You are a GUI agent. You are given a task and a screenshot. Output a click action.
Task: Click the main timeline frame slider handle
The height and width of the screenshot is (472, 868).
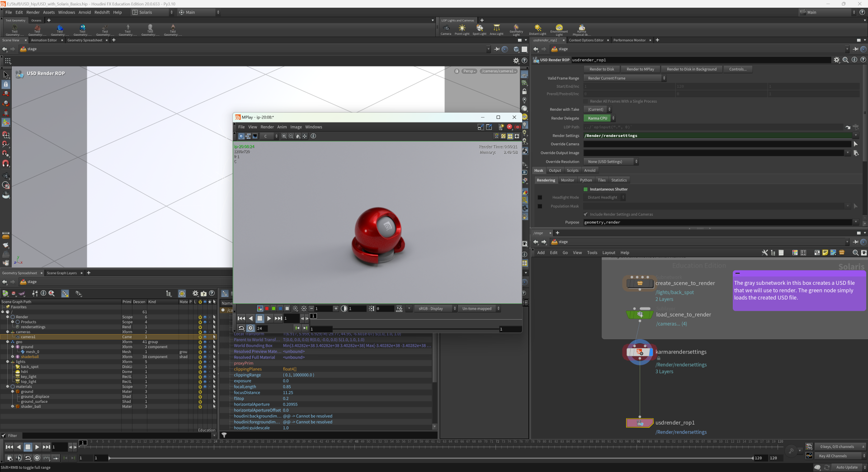[83, 443]
